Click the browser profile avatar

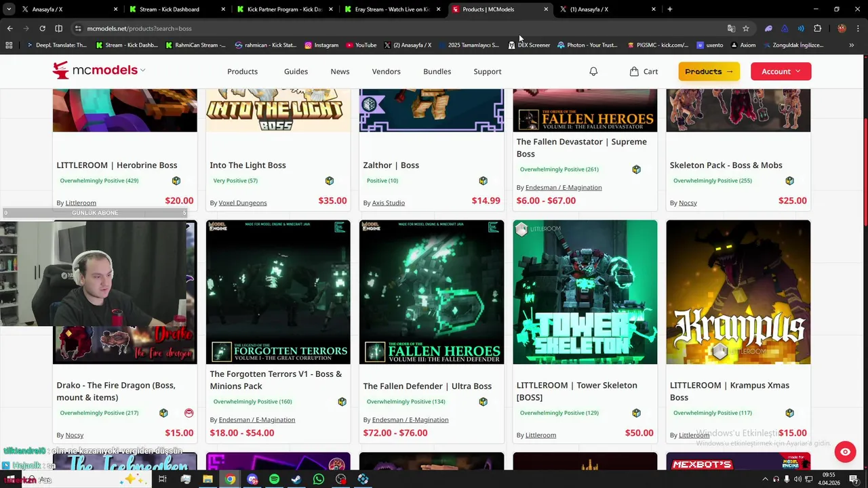(x=842, y=28)
